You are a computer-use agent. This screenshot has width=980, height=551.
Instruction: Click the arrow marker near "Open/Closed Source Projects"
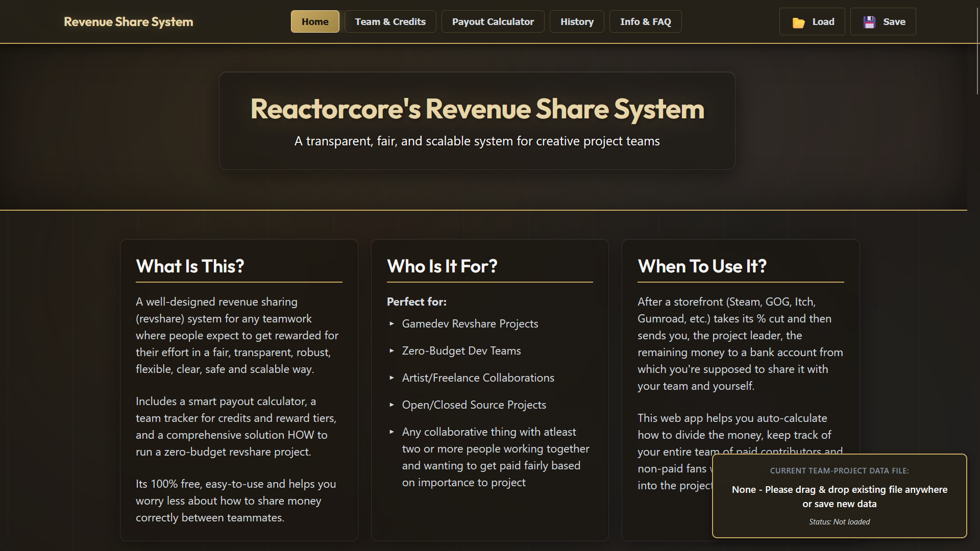392,405
